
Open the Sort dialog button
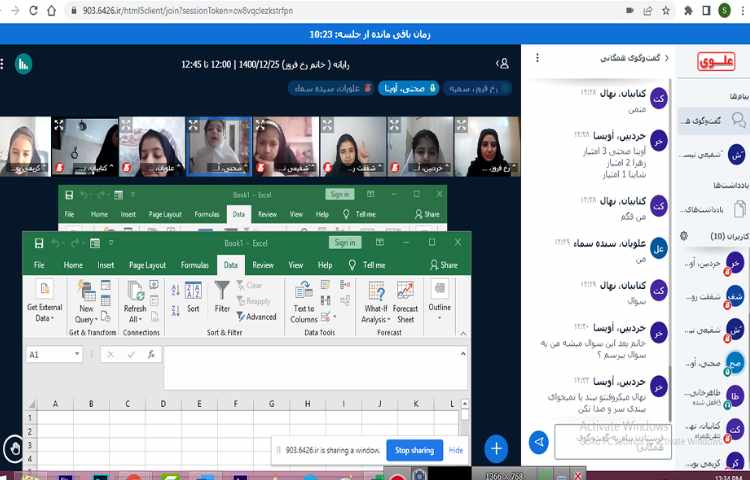coord(193,297)
